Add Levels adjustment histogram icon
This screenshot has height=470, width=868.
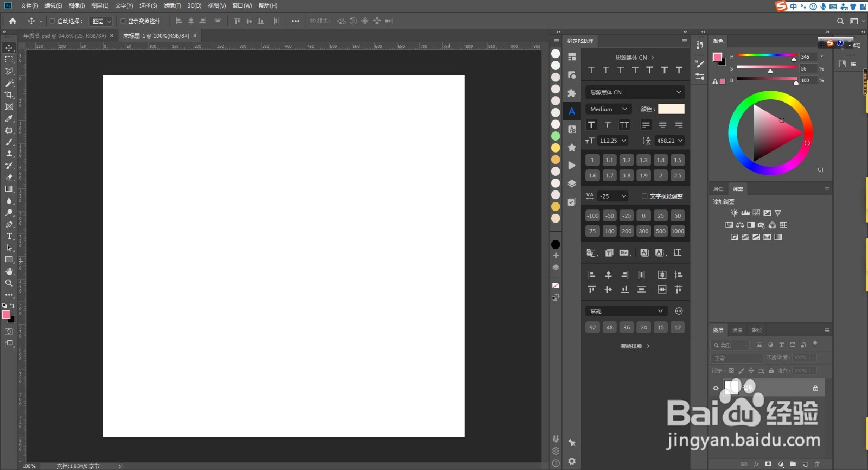[745, 213]
